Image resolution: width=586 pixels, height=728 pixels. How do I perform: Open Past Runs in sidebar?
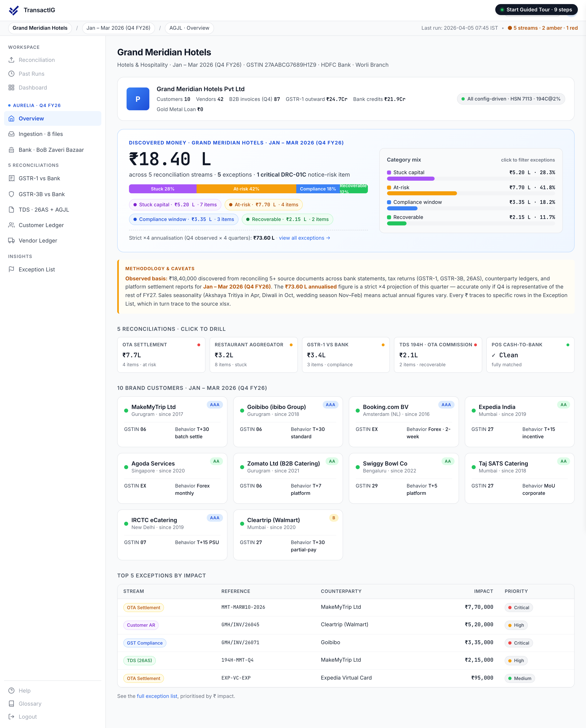tap(53, 74)
